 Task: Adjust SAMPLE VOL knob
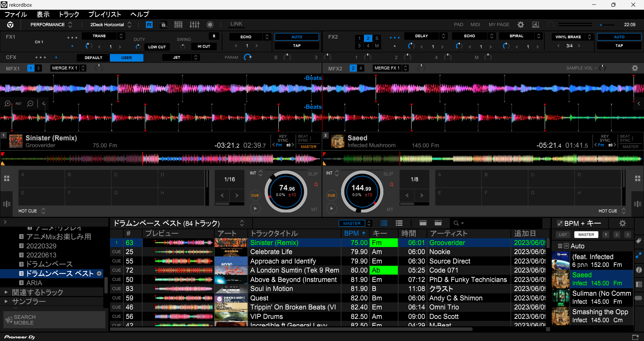[x=603, y=68]
